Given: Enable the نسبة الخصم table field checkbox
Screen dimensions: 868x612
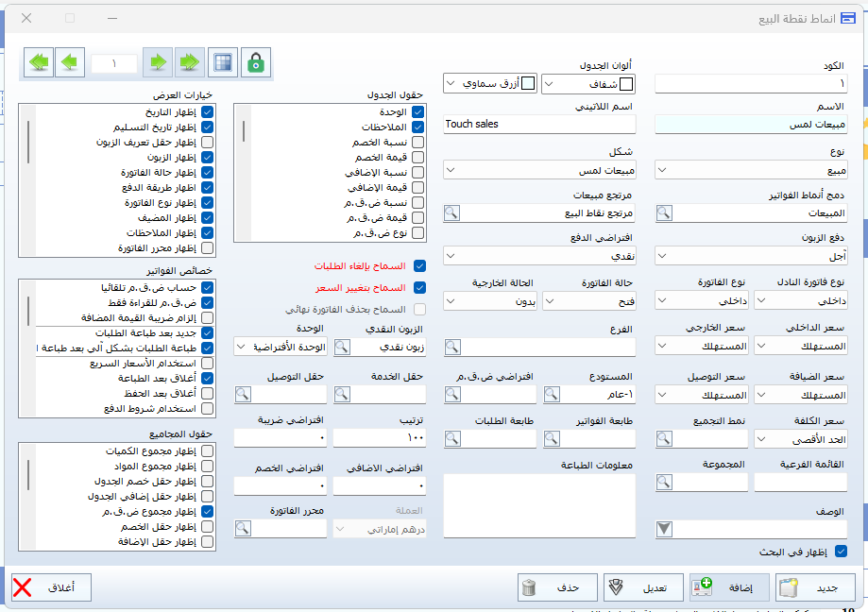Looking at the screenshot, I should 418,142.
